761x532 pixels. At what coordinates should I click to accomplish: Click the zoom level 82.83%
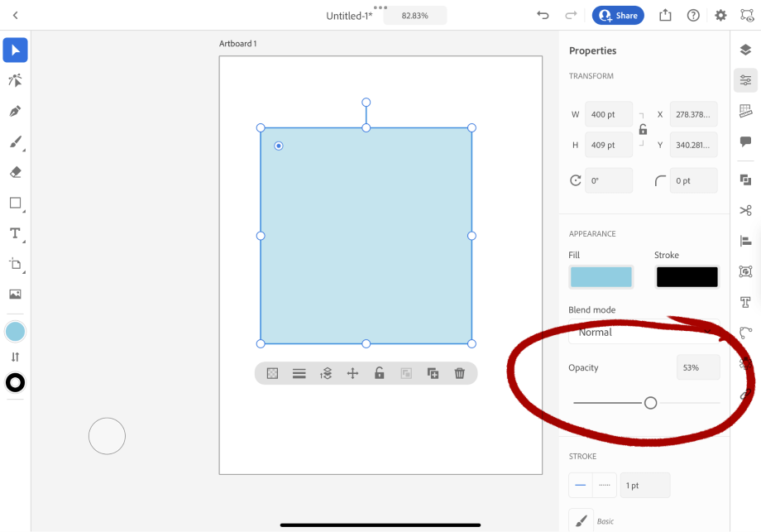pyautogui.click(x=415, y=16)
